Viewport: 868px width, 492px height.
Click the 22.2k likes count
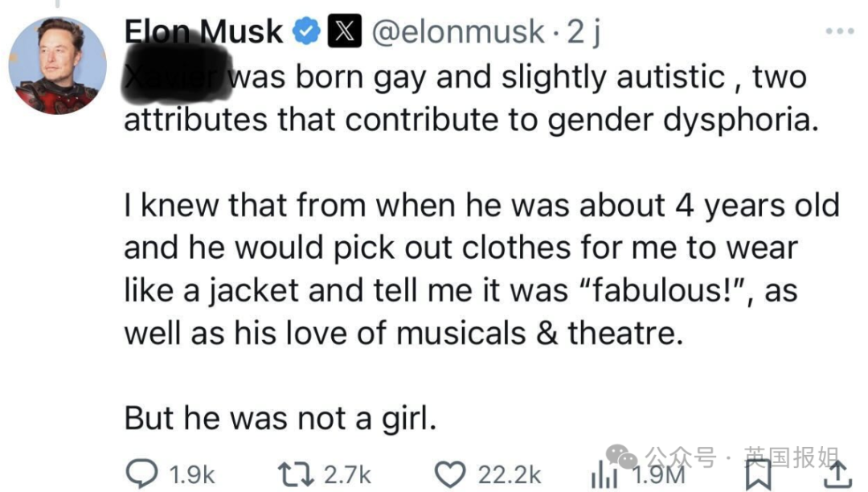point(510,474)
